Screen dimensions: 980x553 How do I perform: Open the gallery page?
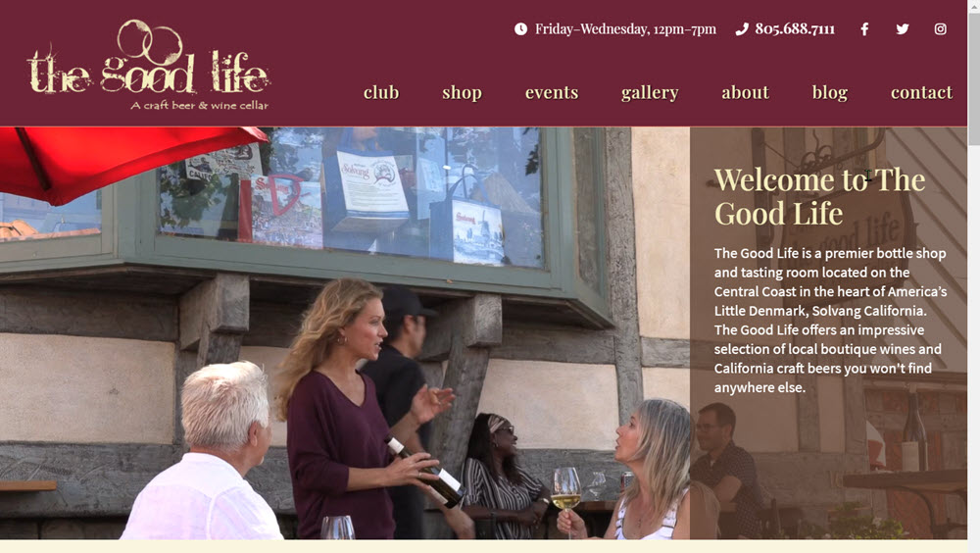point(650,92)
